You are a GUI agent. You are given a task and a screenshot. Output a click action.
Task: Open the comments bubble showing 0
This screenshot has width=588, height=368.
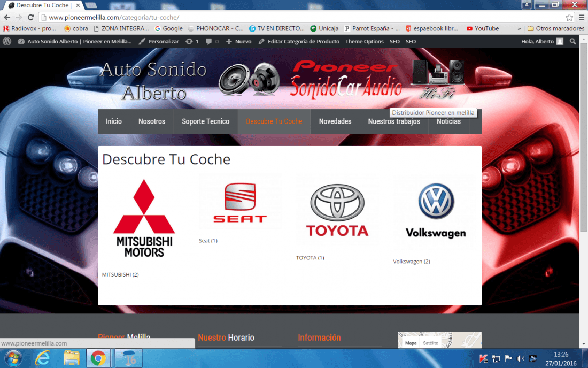pyautogui.click(x=212, y=42)
